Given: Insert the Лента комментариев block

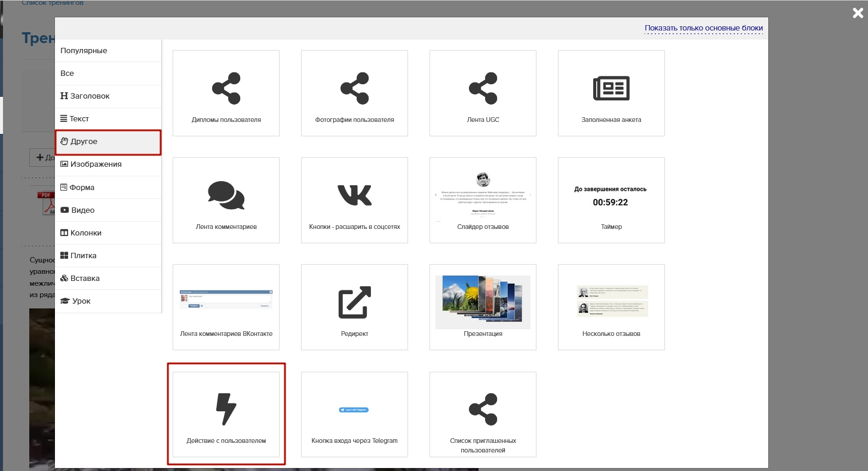Looking at the screenshot, I should [226, 200].
